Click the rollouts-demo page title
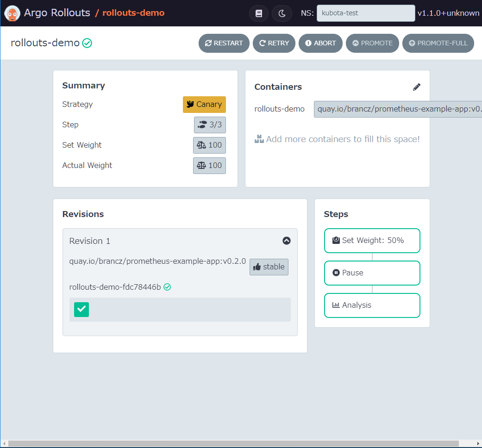Screen dimensions: 482x448 tap(45, 43)
